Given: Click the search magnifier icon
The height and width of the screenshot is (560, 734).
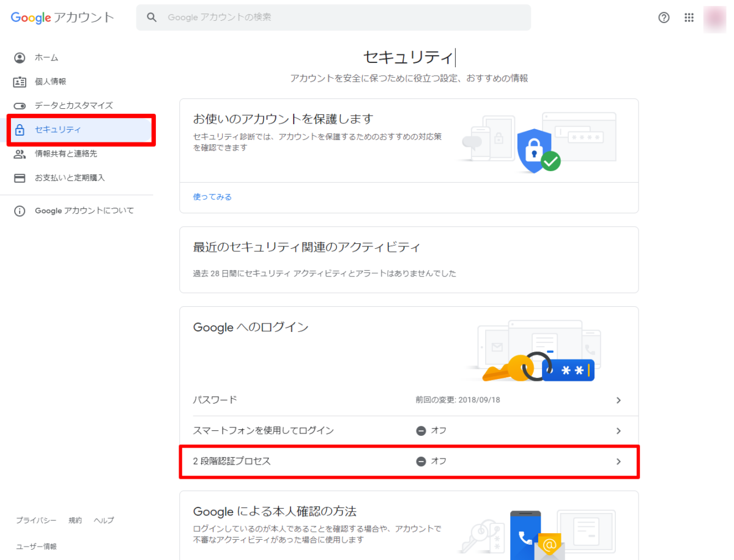Looking at the screenshot, I should [x=152, y=17].
